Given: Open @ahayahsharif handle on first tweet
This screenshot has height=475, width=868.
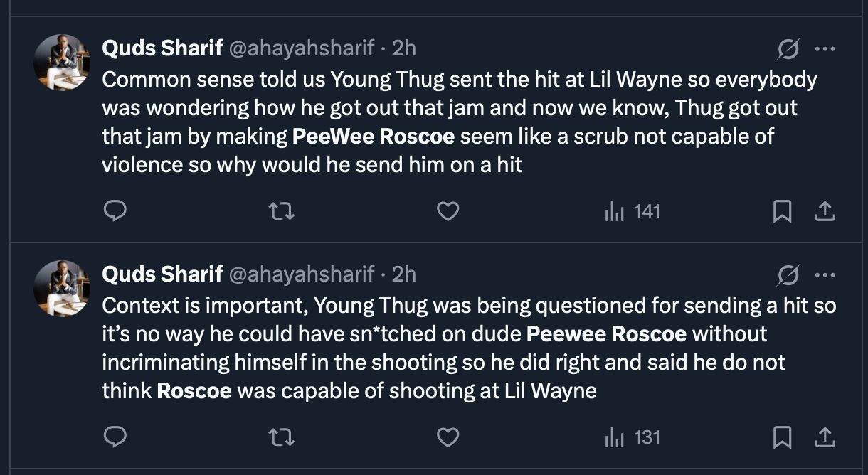Looking at the screenshot, I should point(300,48).
